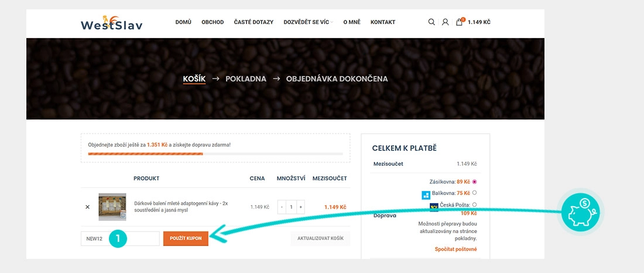Open the search magnifier icon
Screen dimensions: 644x273
pyautogui.click(x=431, y=22)
